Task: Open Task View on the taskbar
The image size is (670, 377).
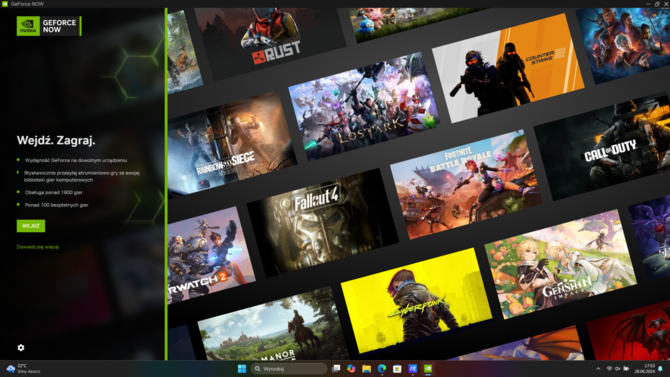Action: tap(336, 368)
